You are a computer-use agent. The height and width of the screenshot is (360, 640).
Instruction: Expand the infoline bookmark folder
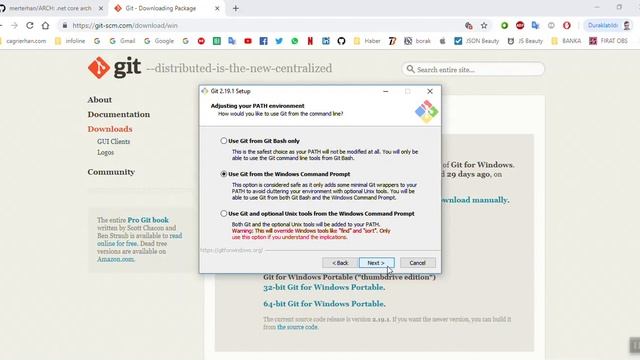(70, 41)
